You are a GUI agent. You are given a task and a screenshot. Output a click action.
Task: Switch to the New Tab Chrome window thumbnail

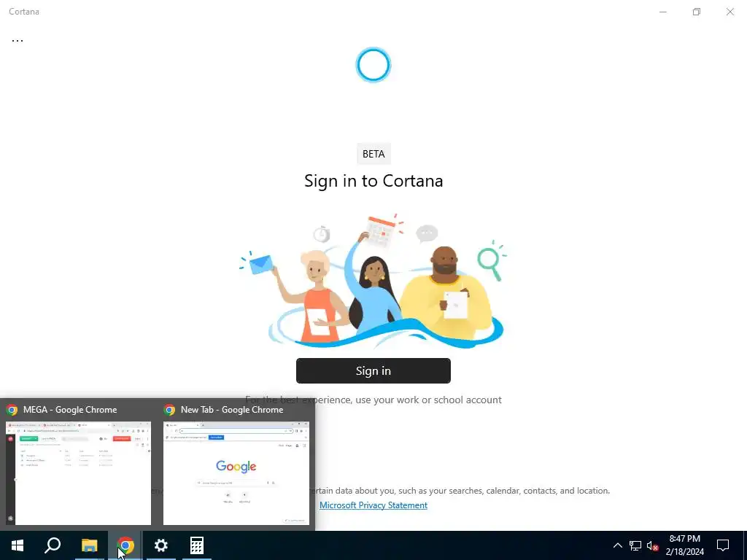[236, 472]
